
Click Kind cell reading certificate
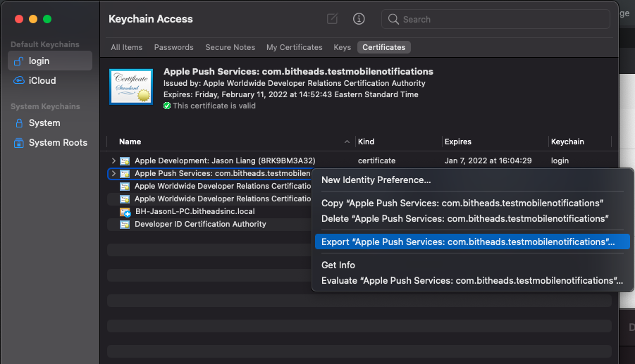pyautogui.click(x=376, y=161)
